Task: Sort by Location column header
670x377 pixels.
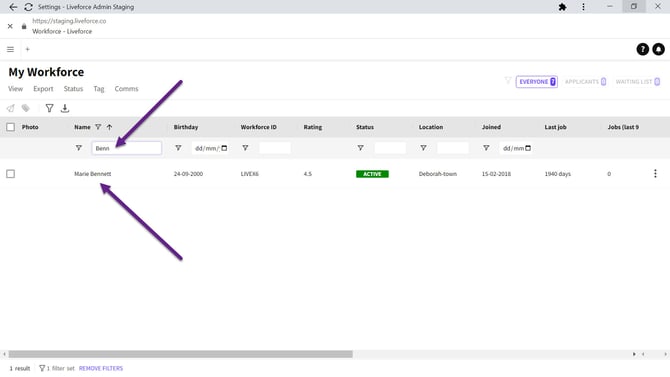Action: tap(431, 127)
